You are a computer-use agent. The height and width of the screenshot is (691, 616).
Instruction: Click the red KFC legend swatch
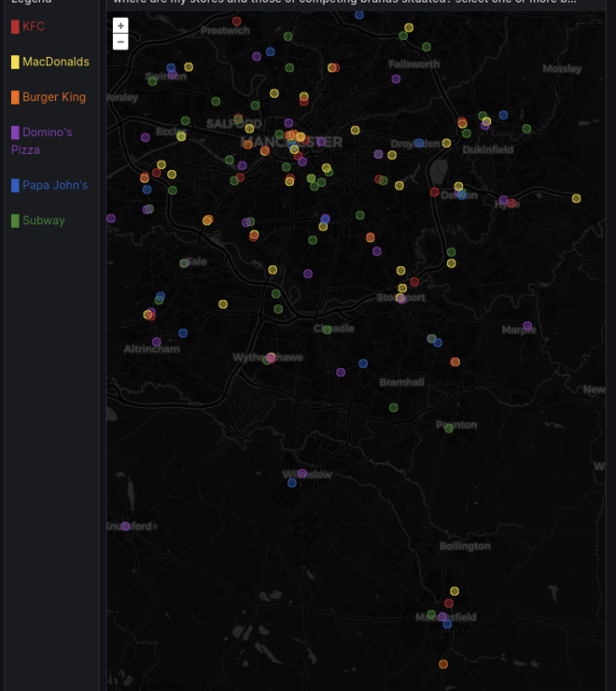(x=15, y=26)
